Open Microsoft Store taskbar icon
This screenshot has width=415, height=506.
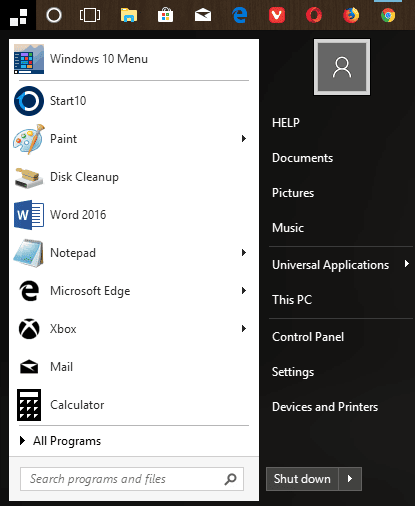click(166, 15)
